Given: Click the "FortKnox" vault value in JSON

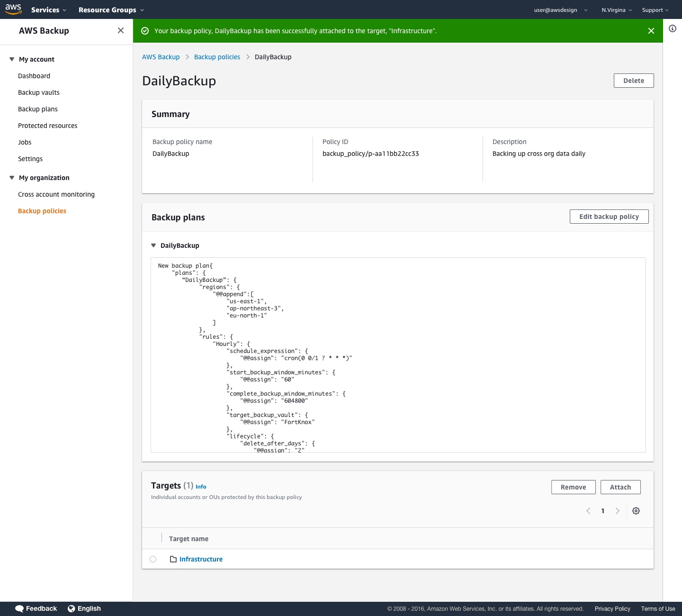Looking at the screenshot, I should [298, 422].
